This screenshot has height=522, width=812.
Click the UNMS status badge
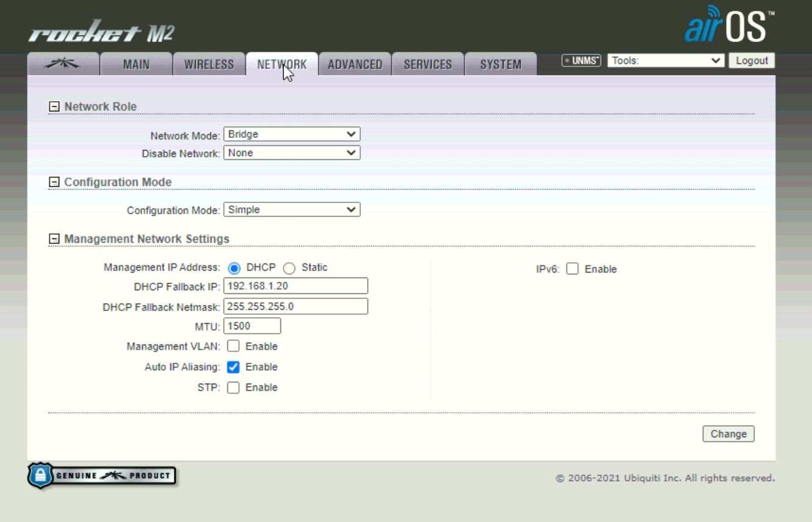(x=581, y=60)
